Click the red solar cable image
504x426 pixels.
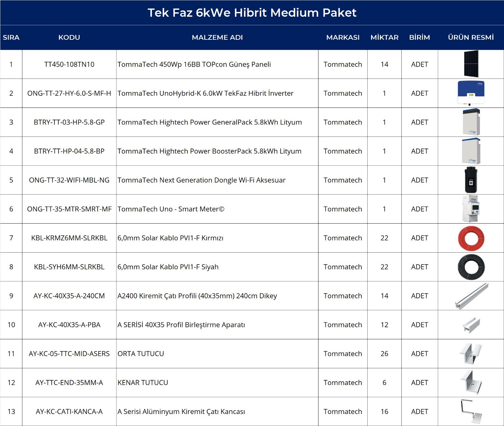(471, 238)
